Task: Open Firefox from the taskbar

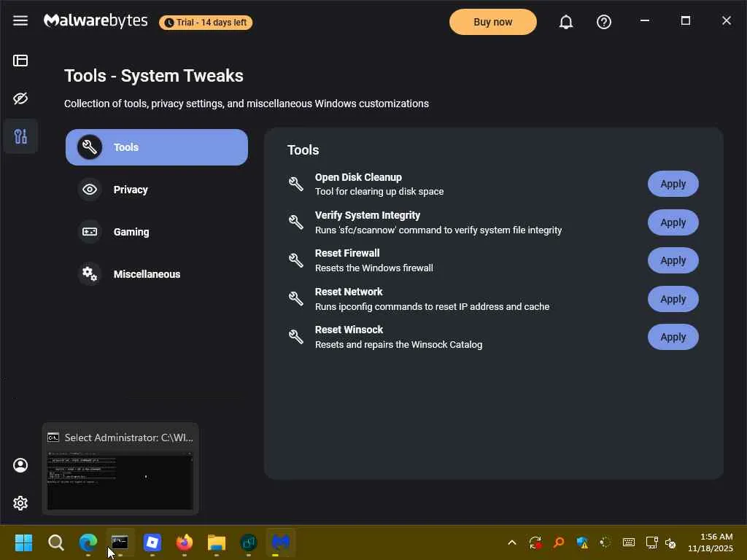Action: pos(185,542)
